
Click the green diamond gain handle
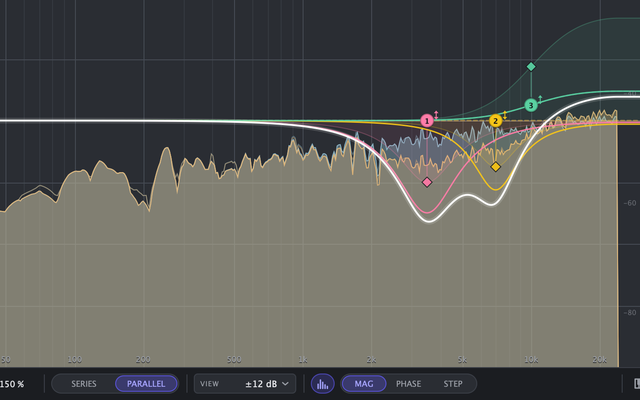531,67
